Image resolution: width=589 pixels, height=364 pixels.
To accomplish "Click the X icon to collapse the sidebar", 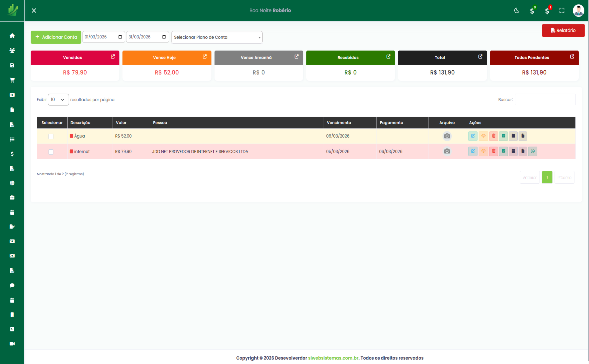I will point(34,11).
